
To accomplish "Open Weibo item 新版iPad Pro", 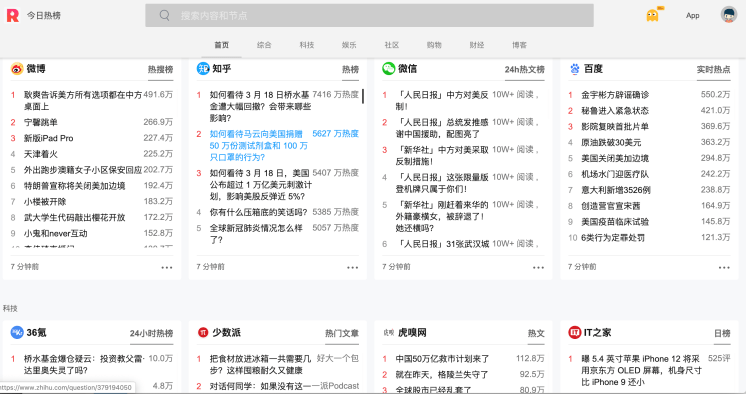I will (49, 138).
